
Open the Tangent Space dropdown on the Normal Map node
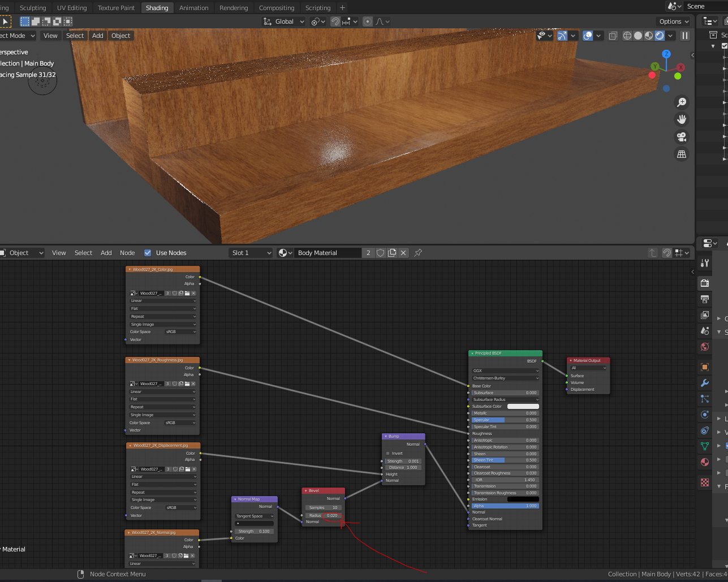pyautogui.click(x=254, y=516)
